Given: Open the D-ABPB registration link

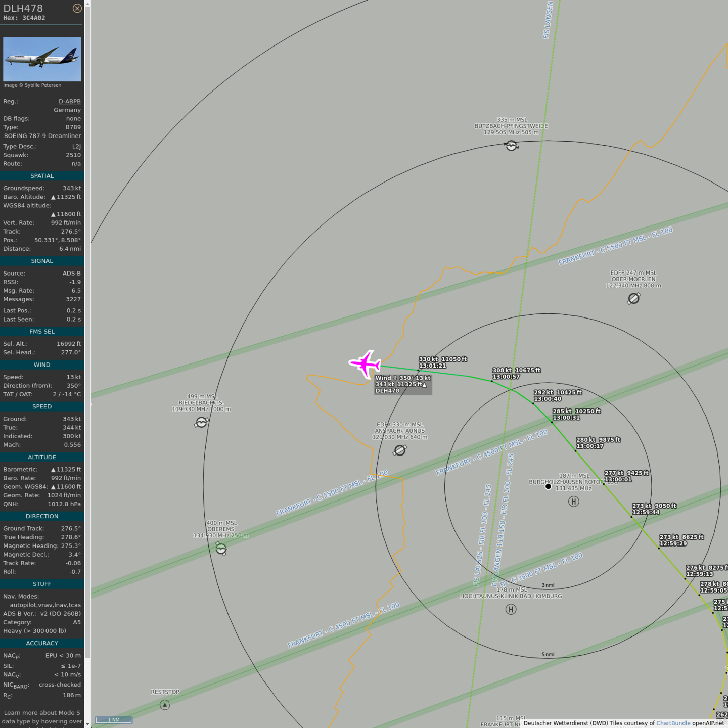Looking at the screenshot, I should [69, 101].
